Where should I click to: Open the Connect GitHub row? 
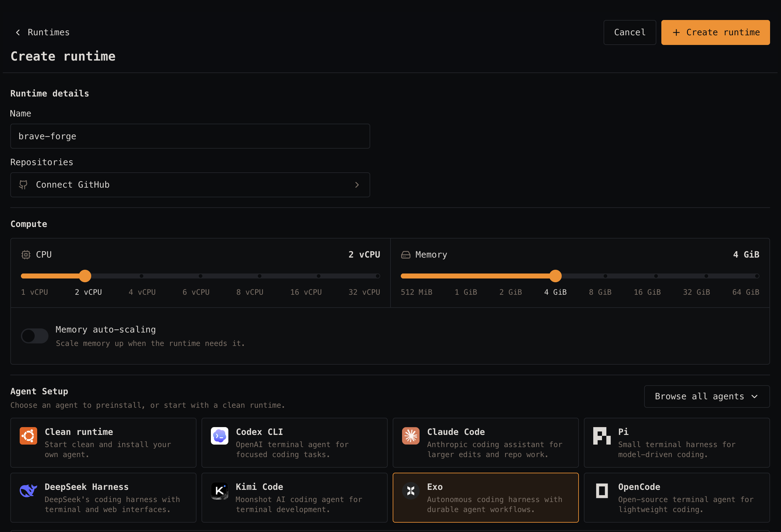[x=190, y=185]
